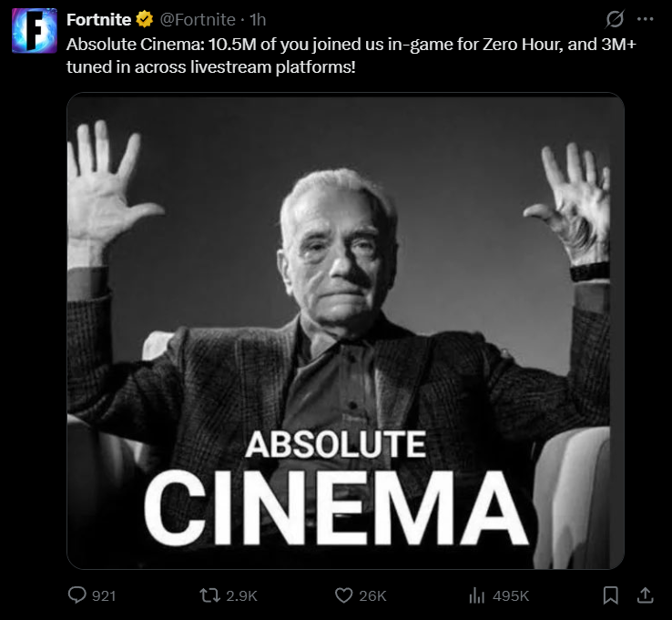The height and width of the screenshot is (620, 672).
Task: Open the share post menu
Action: pos(644,595)
